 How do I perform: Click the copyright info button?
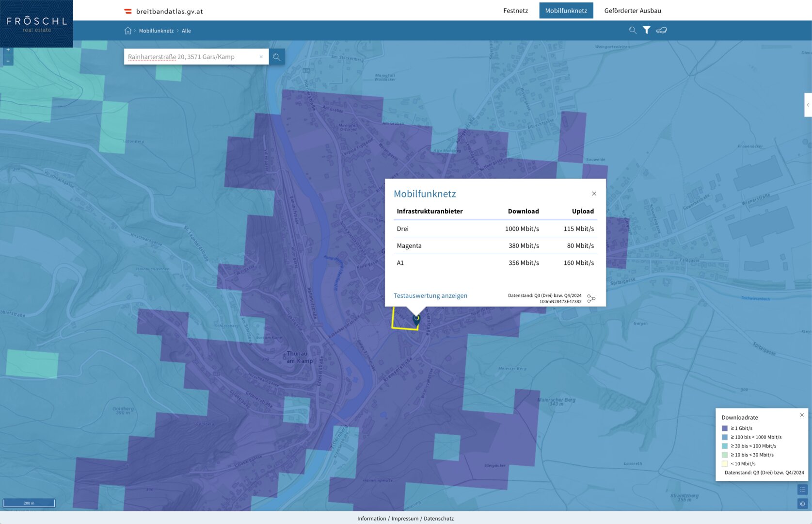tap(802, 504)
